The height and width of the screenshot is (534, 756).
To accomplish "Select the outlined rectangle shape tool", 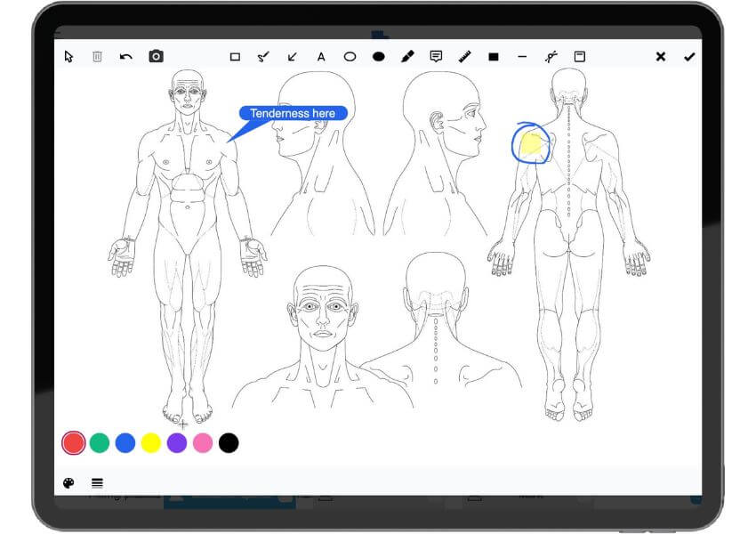I will [235, 57].
